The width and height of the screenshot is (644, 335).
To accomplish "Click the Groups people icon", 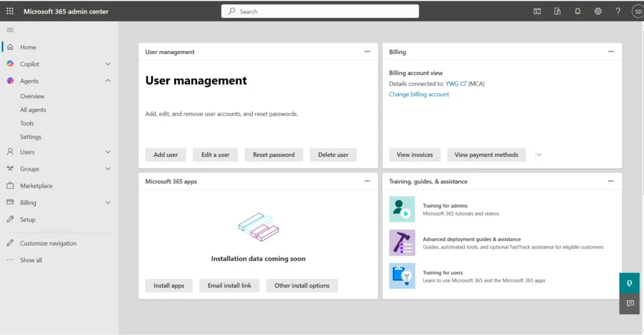I will (10, 169).
